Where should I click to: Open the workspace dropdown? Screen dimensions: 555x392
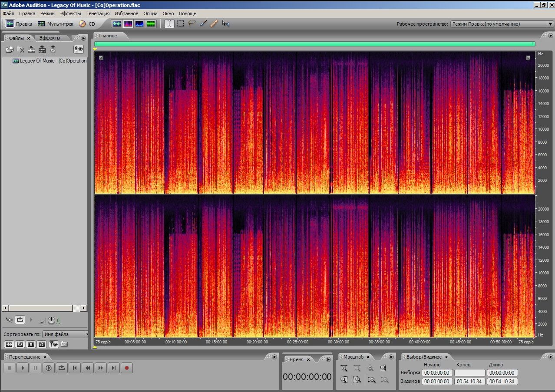(502, 24)
